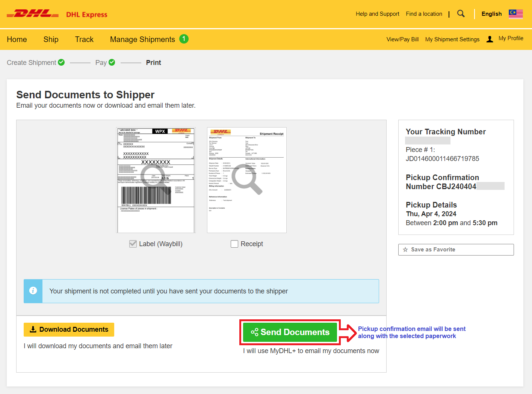This screenshot has height=394, width=532.
Task: Click piece ID JD014600011466719785
Action: point(442,159)
